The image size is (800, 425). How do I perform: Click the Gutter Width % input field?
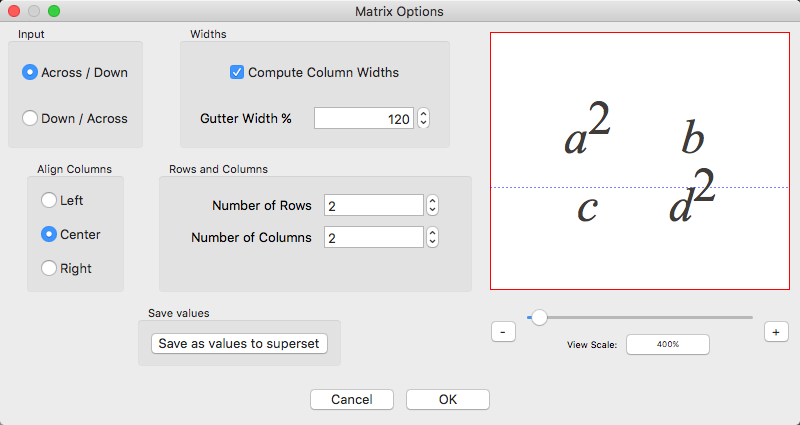(x=364, y=118)
